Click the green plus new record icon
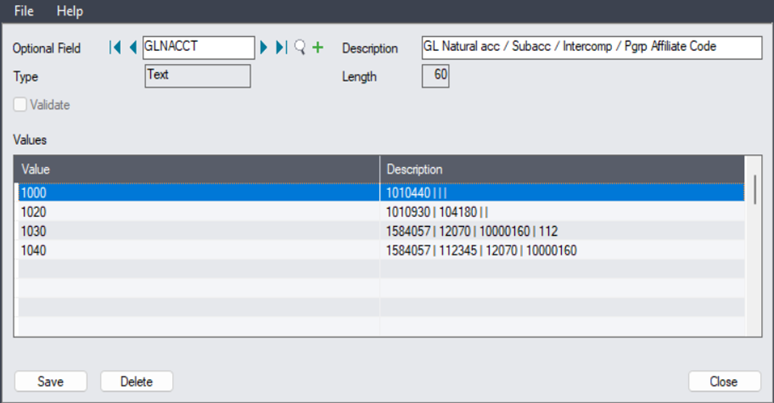 click(x=318, y=48)
